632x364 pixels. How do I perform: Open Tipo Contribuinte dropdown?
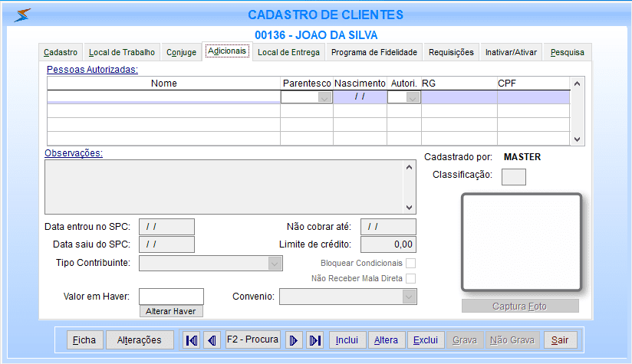pos(275,264)
